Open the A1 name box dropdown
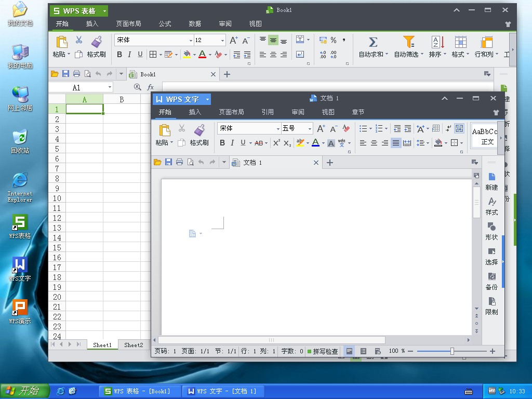This screenshot has width=532, height=399. (110, 87)
